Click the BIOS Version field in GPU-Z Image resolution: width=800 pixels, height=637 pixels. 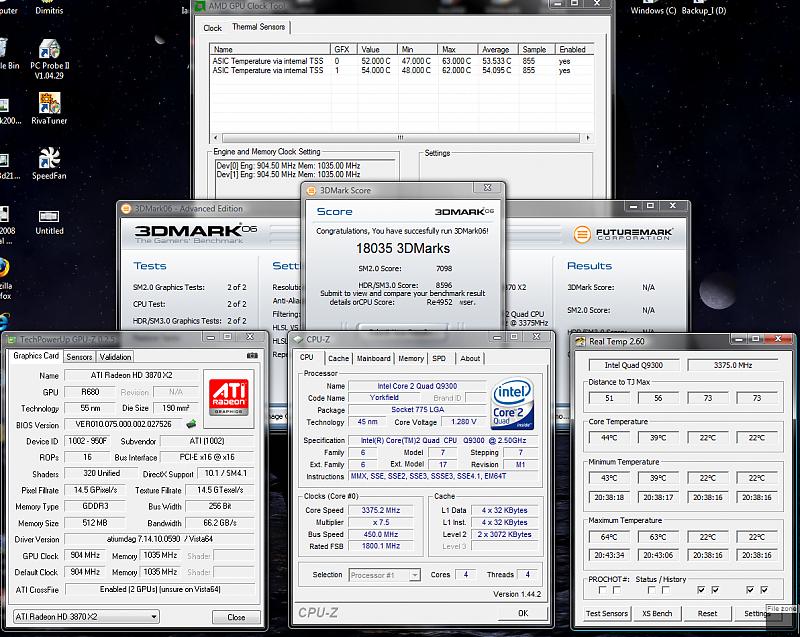tap(123, 424)
